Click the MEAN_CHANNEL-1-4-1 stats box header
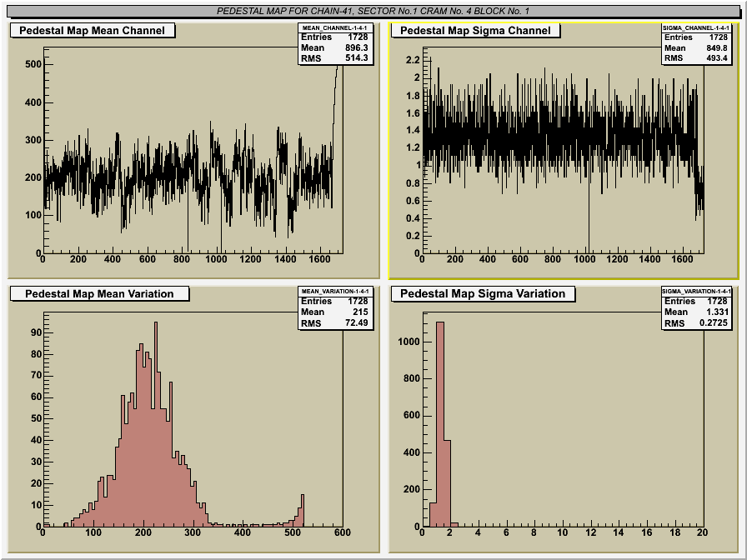747x560 pixels. pos(335,27)
